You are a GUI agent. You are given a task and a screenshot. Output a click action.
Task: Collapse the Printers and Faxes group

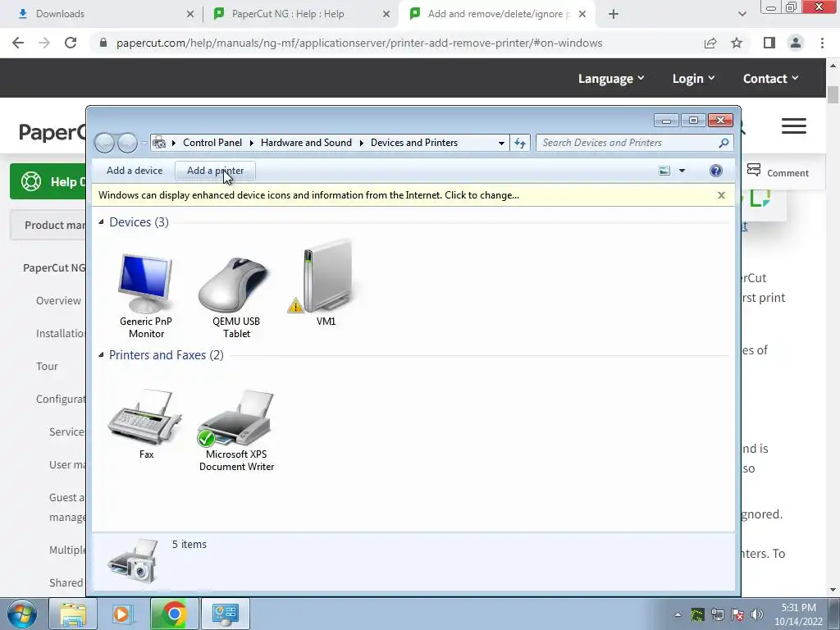pyautogui.click(x=101, y=354)
